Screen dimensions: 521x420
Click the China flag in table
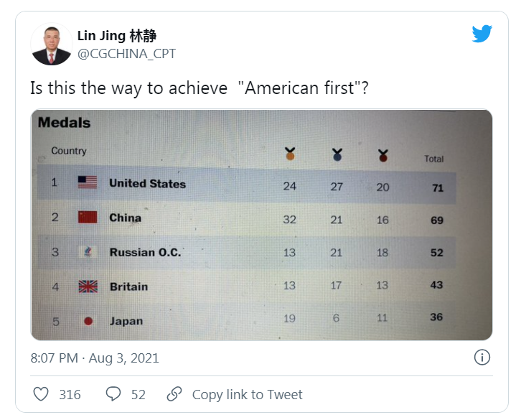pyautogui.click(x=87, y=217)
